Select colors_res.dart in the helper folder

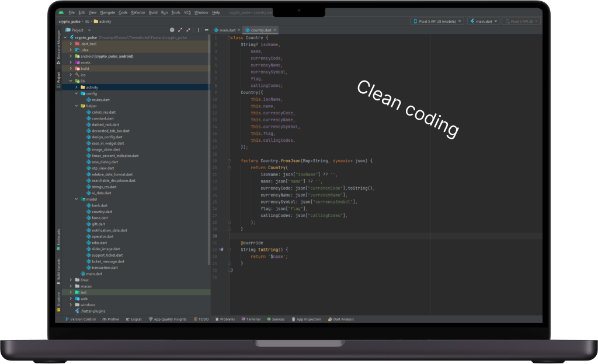pos(103,113)
